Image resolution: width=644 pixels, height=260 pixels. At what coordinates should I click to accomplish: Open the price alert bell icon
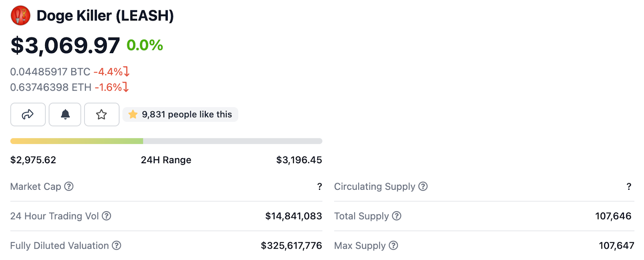[65, 114]
